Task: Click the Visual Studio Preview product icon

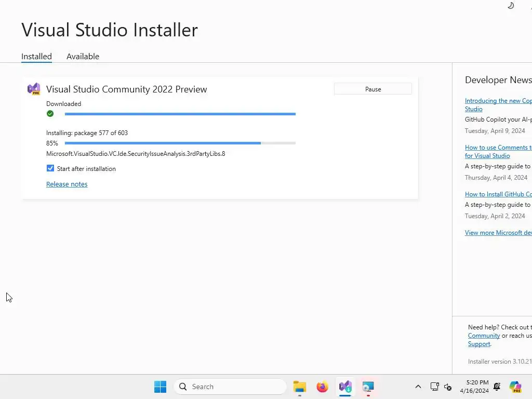Action: click(x=34, y=89)
